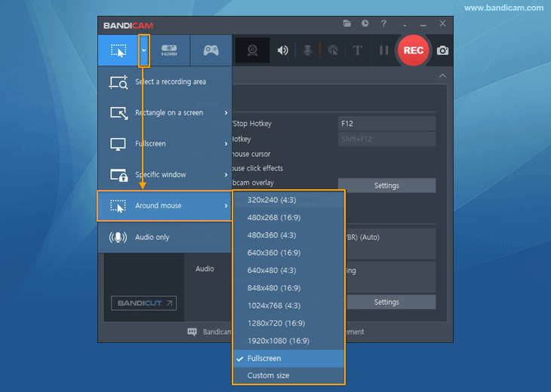
Task: Select the checked Fullscreen size option
Action: click(288, 359)
